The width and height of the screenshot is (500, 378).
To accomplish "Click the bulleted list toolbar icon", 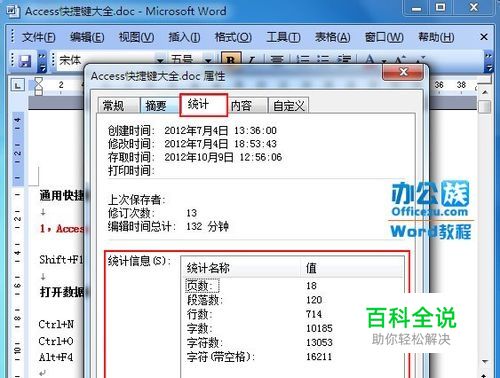I will (x=323, y=60).
